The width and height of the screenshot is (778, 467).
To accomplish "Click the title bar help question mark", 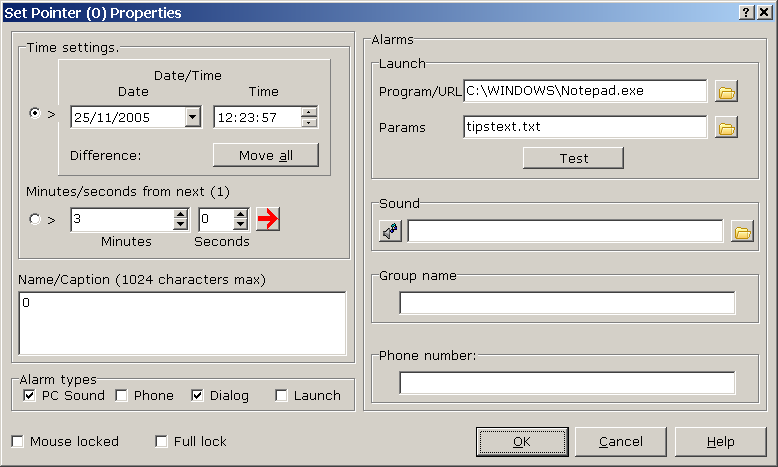I will [x=746, y=12].
